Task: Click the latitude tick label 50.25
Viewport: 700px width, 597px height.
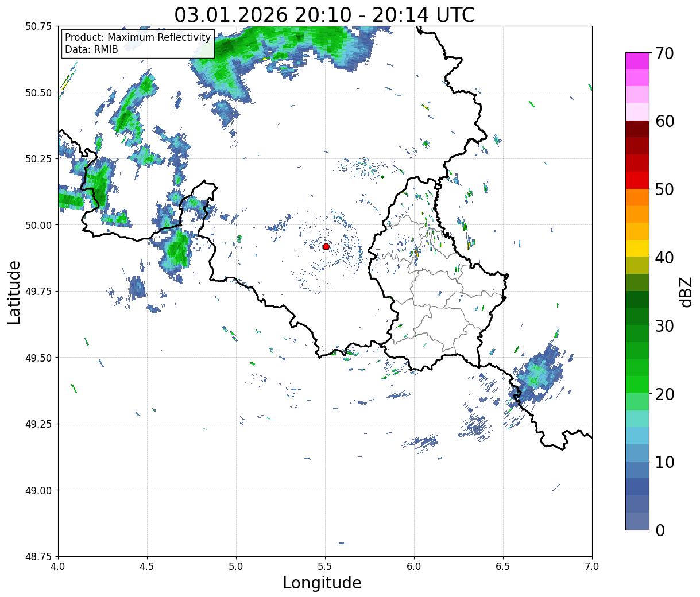Action: click(x=38, y=158)
